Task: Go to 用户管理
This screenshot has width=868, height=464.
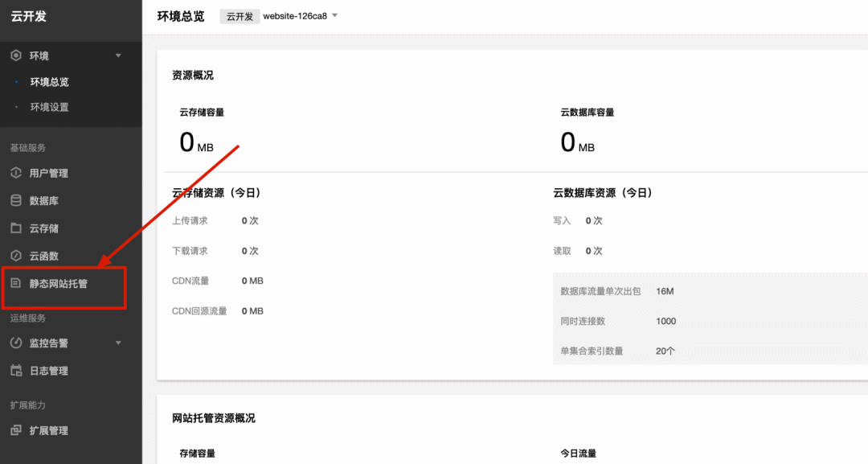Action: (49, 174)
